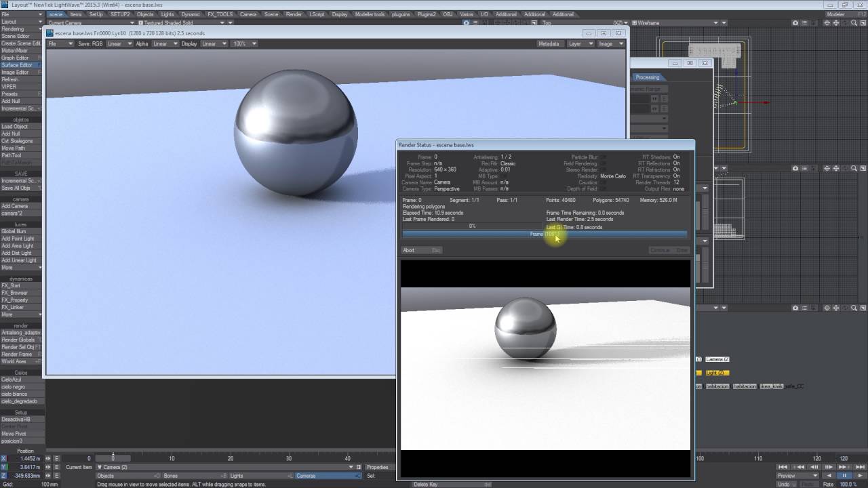Screen dimensions: 868x488
Task: Click the Frame 100% progress bar
Action: coord(545,234)
